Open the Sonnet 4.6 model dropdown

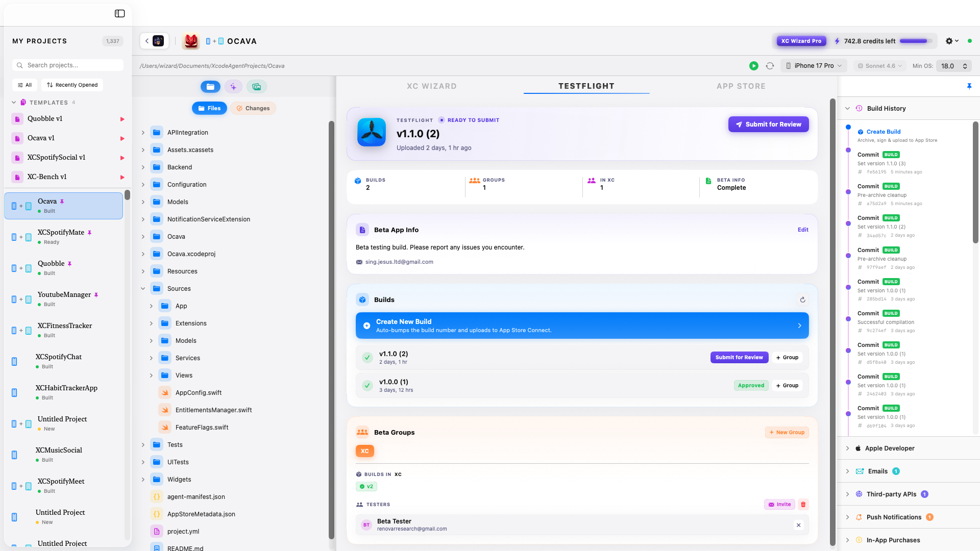click(x=879, y=66)
